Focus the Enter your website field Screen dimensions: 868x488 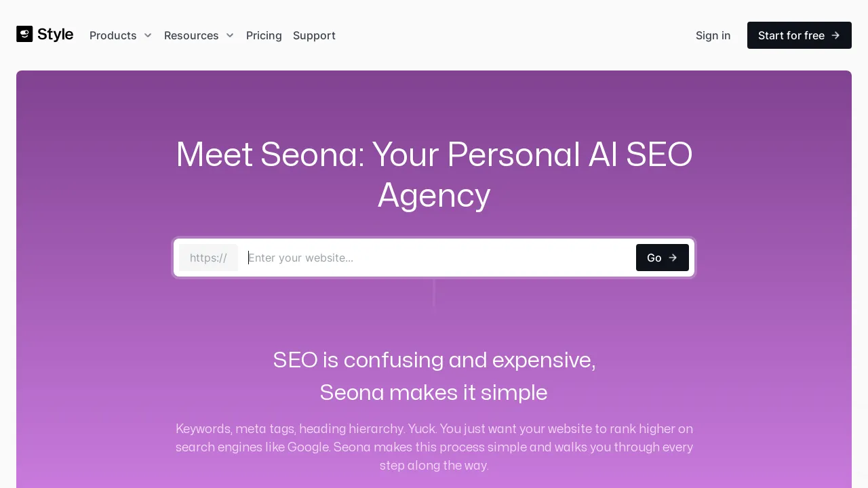434,258
